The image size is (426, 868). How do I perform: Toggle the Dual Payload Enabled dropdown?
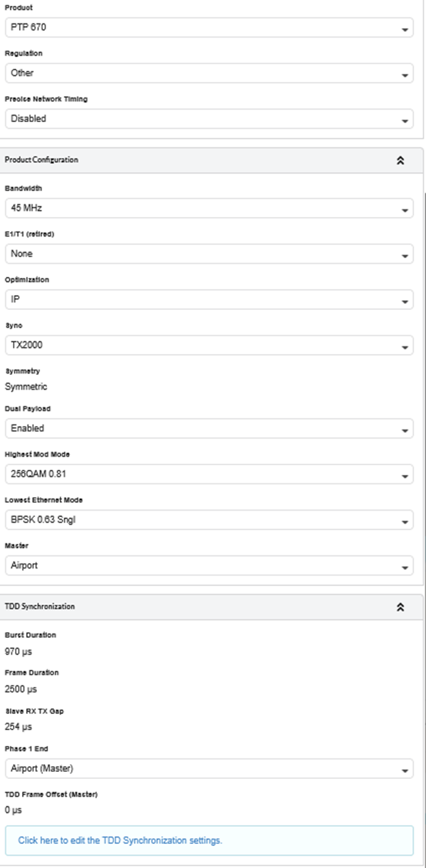[208, 429]
